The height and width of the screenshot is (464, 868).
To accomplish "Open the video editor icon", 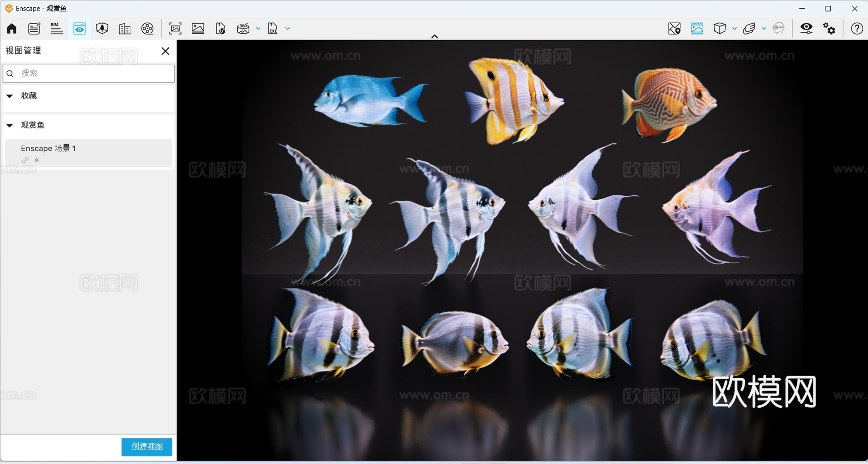I will click(148, 28).
